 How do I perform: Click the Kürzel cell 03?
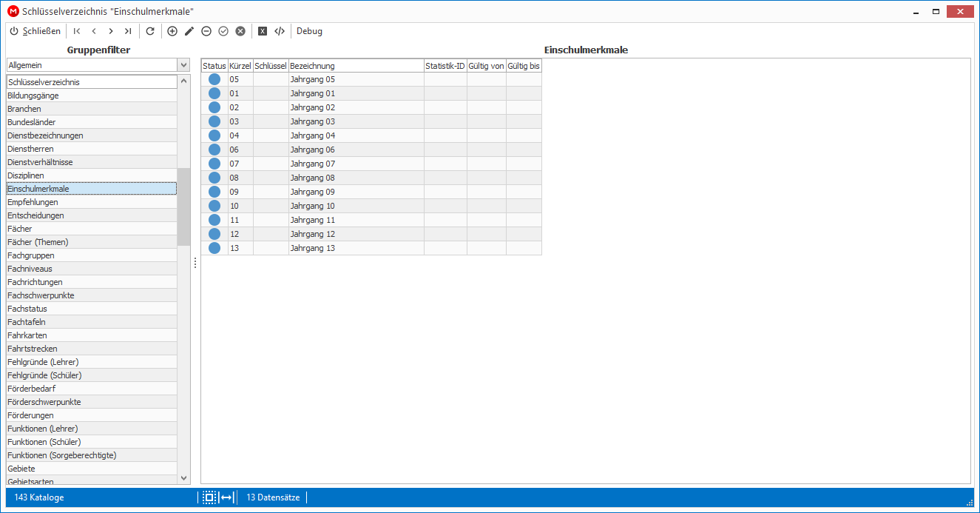tap(240, 121)
